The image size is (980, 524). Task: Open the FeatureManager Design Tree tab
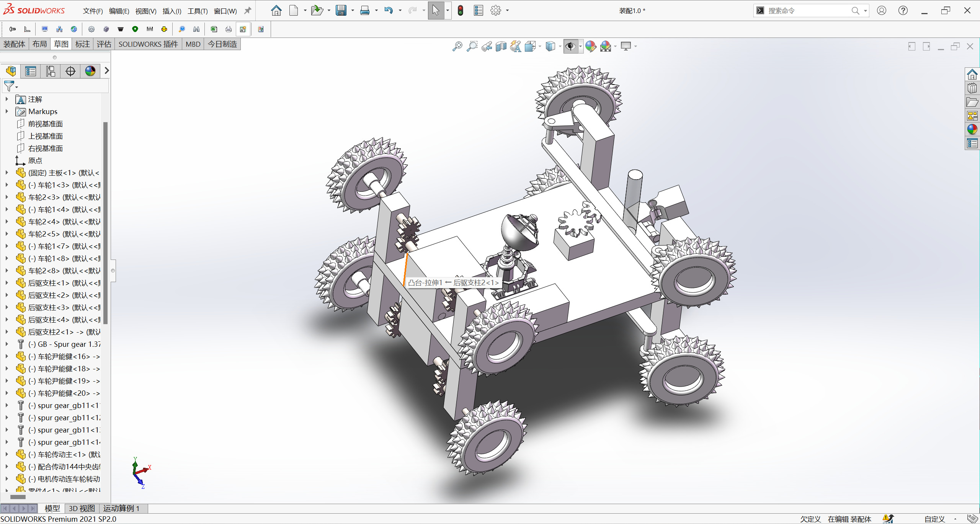11,71
